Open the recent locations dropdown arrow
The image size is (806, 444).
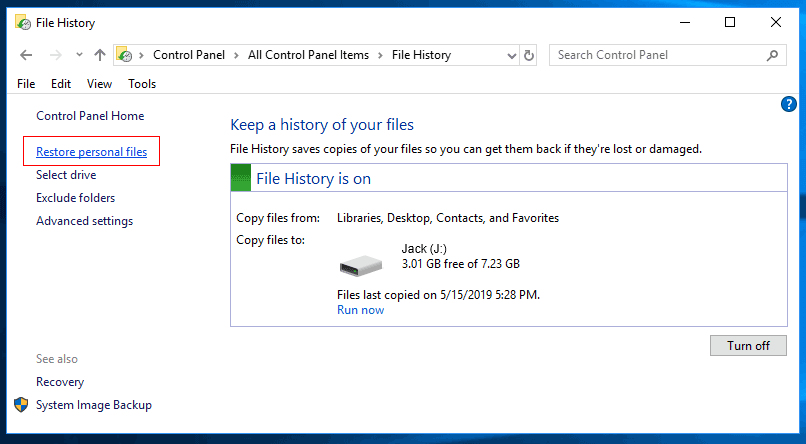point(79,54)
